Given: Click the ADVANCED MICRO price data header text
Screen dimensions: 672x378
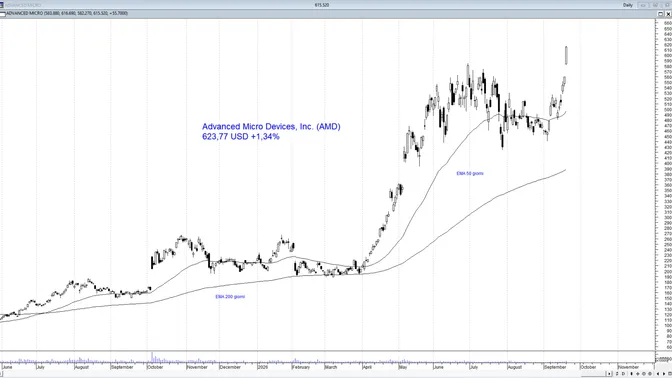Looking at the screenshot, I should (67, 14).
